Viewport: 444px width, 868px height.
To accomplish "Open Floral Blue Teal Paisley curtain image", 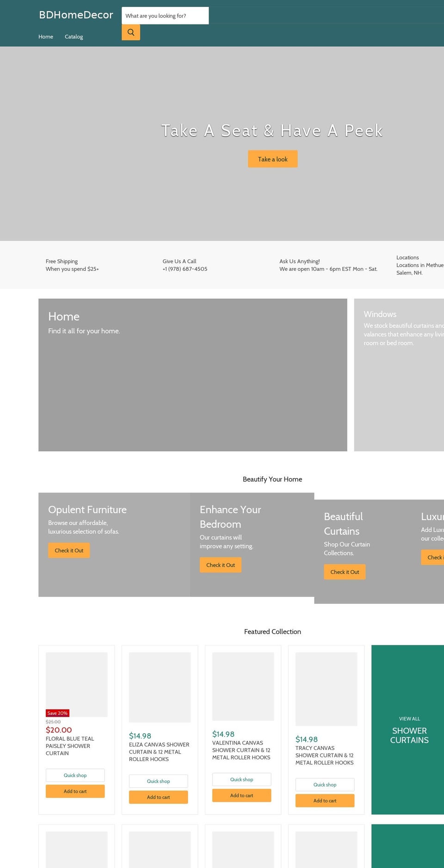I will point(77,685).
